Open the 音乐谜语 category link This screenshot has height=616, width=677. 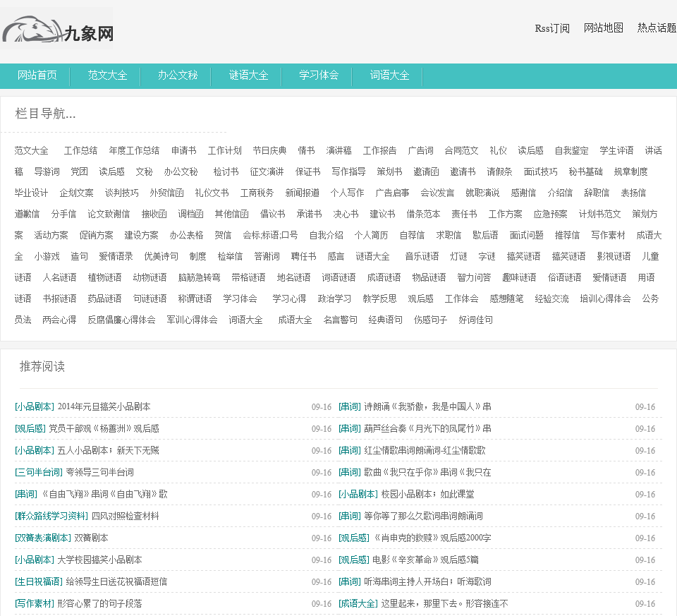(422, 256)
